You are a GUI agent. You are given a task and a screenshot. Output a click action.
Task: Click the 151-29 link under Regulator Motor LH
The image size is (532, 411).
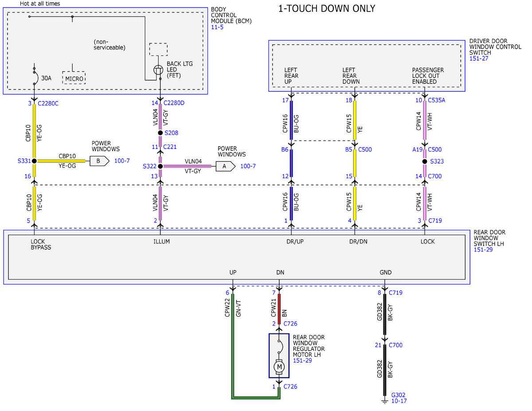coord(302,360)
